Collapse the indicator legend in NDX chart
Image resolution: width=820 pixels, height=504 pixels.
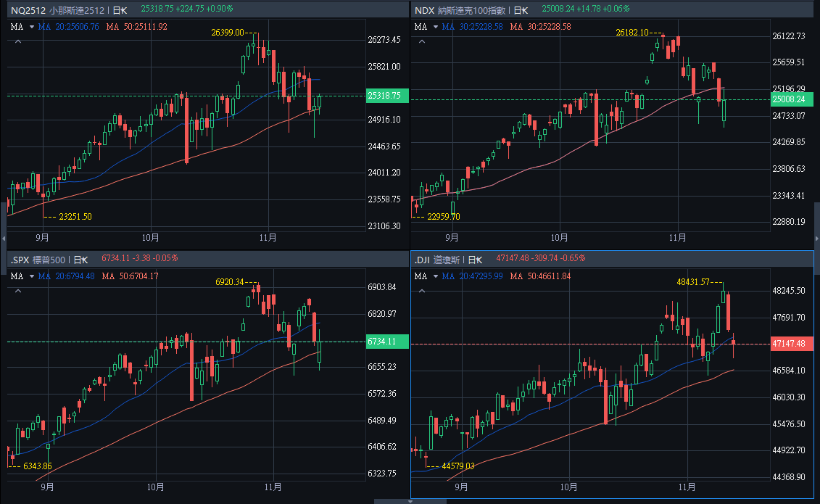(422, 42)
